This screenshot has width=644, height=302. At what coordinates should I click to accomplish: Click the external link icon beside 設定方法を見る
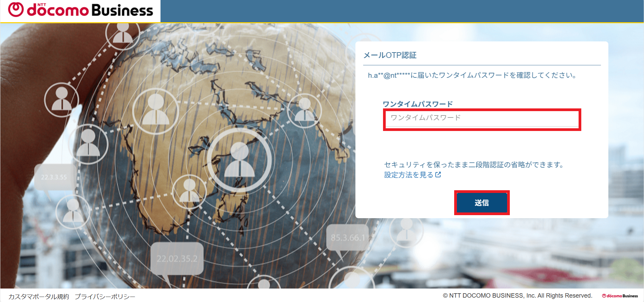click(438, 174)
